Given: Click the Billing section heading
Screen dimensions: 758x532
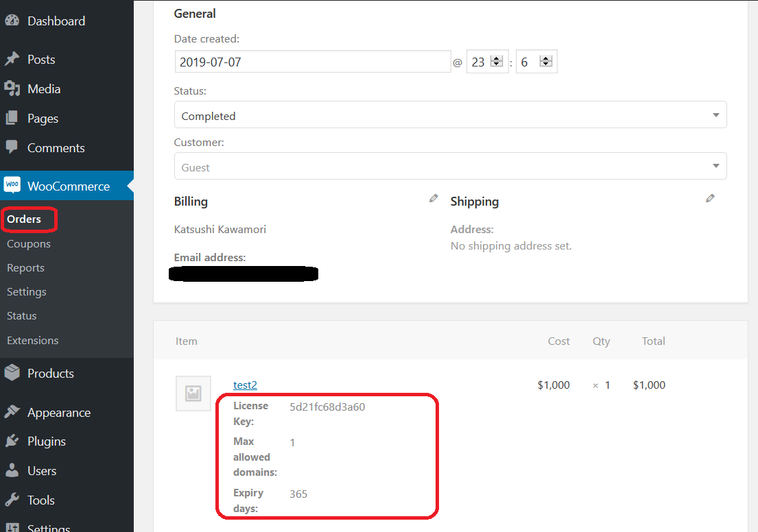Looking at the screenshot, I should pyautogui.click(x=191, y=202).
